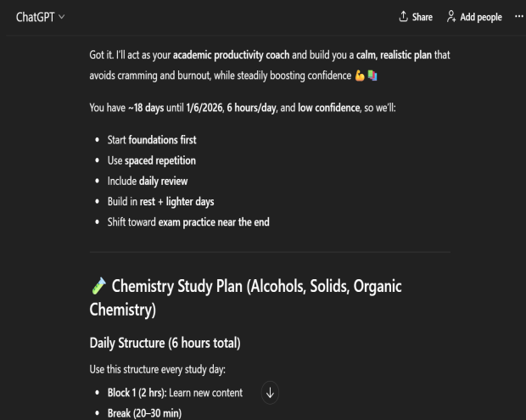Open the three-dot more options menu
The width and height of the screenshot is (526, 420).
(518, 17)
